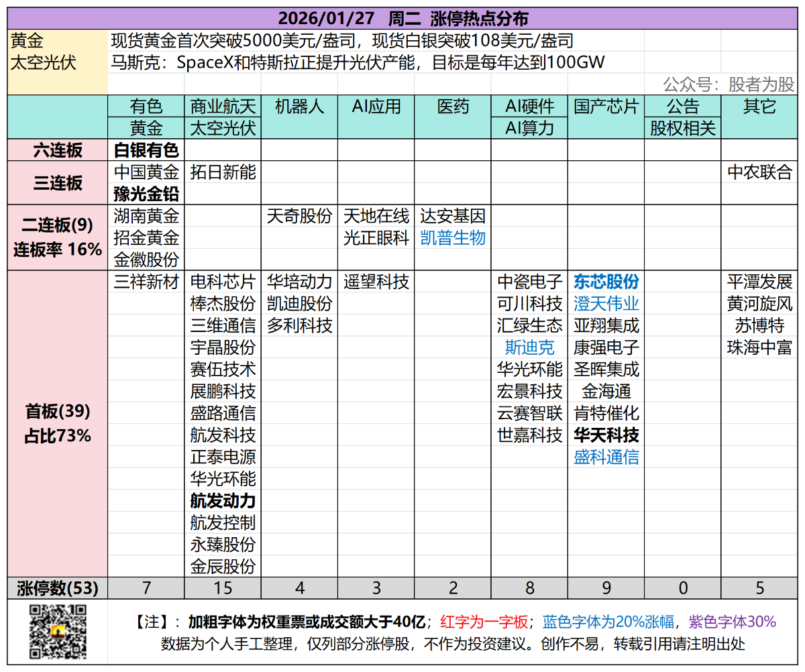Screen dimensions: 805x672
Task: Click the QR code image
Action: click(x=57, y=632)
